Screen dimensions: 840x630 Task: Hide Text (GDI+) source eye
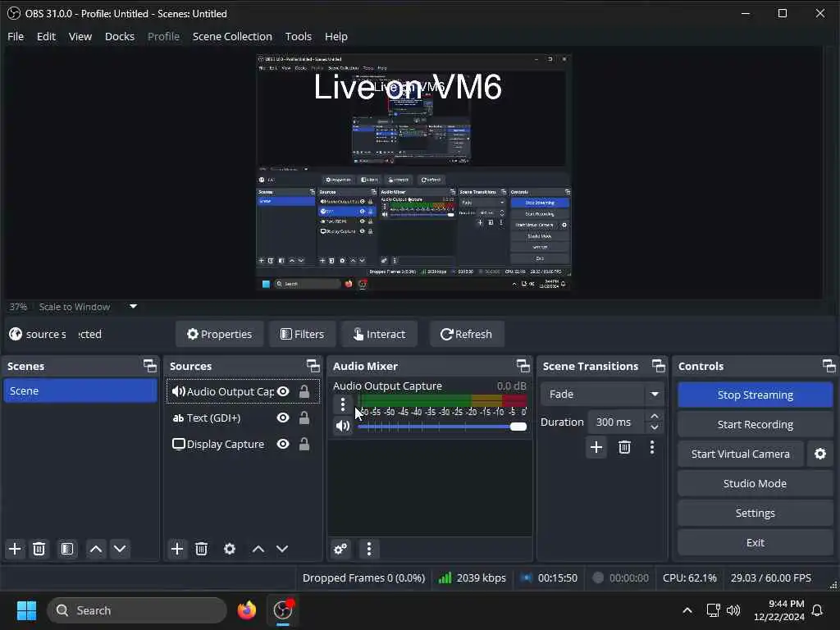pos(283,418)
